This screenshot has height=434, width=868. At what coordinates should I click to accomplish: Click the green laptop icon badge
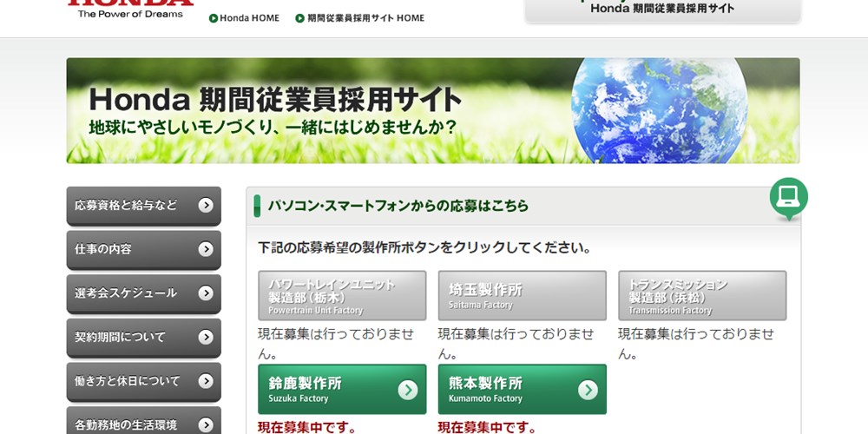click(788, 198)
